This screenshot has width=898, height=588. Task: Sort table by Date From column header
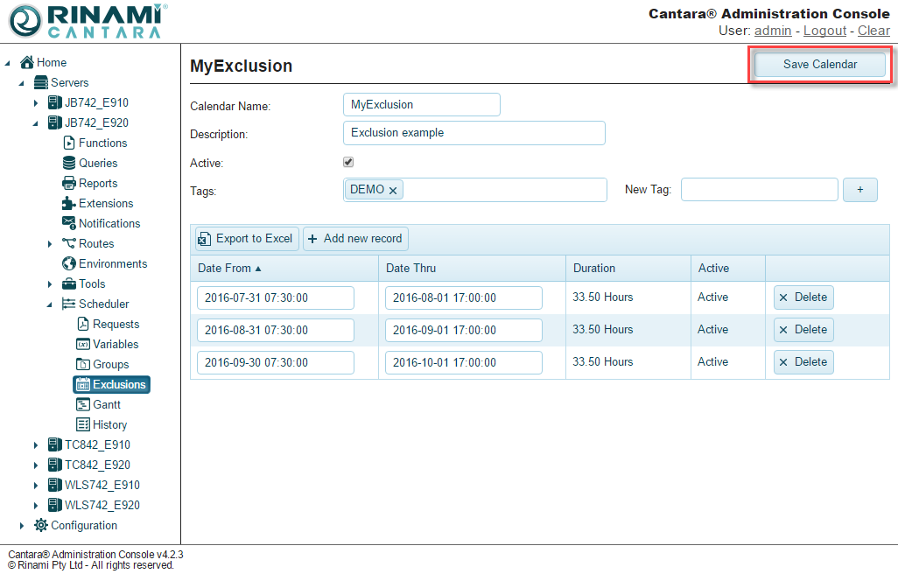tap(225, 268)
